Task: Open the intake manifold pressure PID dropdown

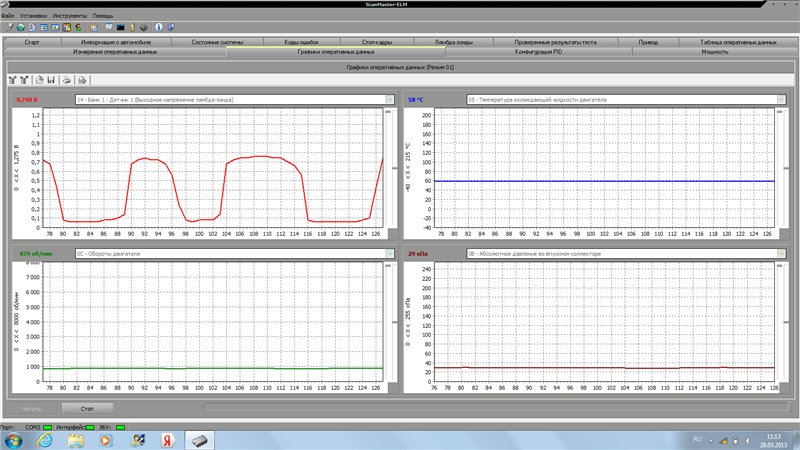Action: [778, 254]
